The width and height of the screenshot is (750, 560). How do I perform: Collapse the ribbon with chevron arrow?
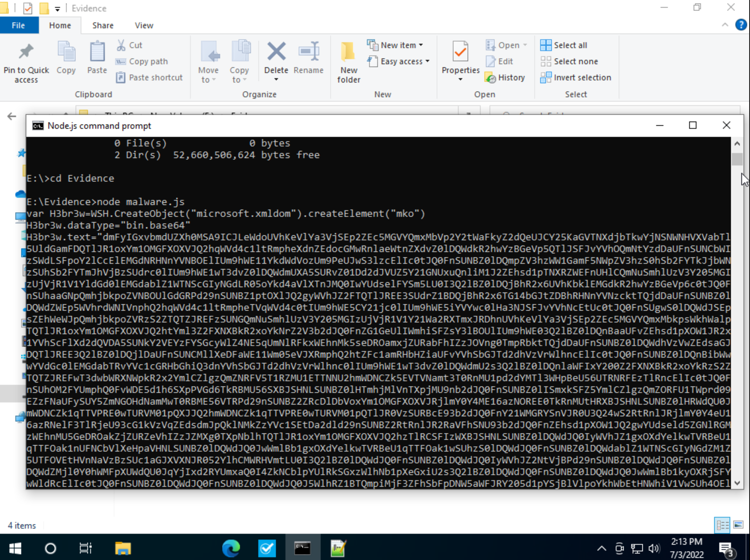[x=725, y=25]
